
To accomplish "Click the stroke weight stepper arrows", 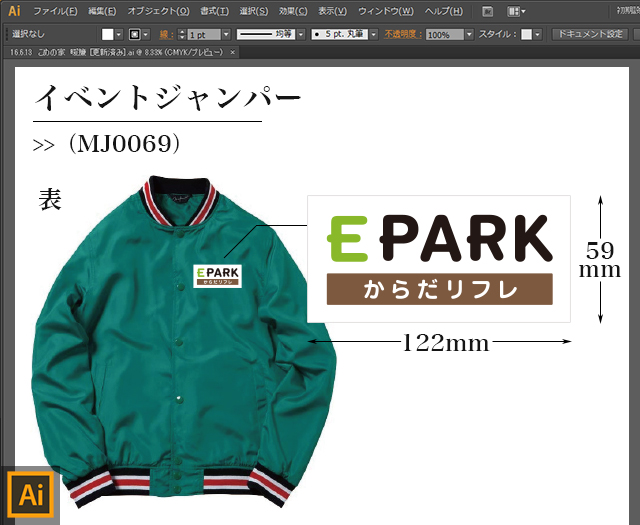I will (x=178, y=34).
